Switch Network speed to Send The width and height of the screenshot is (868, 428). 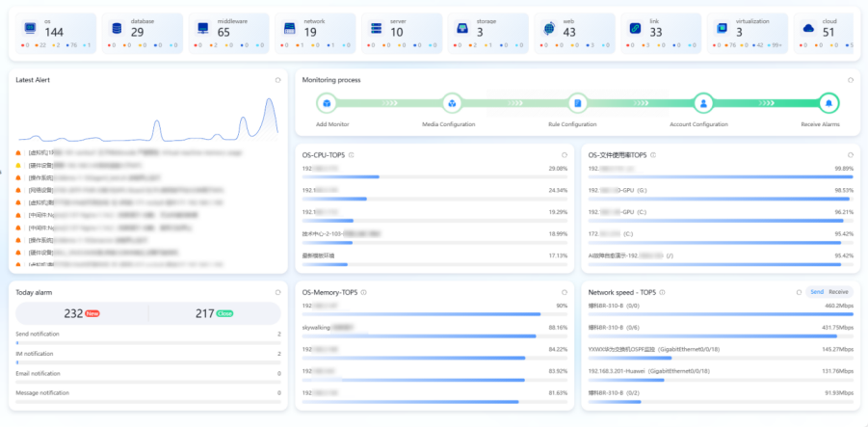click(x=817, y=291)
